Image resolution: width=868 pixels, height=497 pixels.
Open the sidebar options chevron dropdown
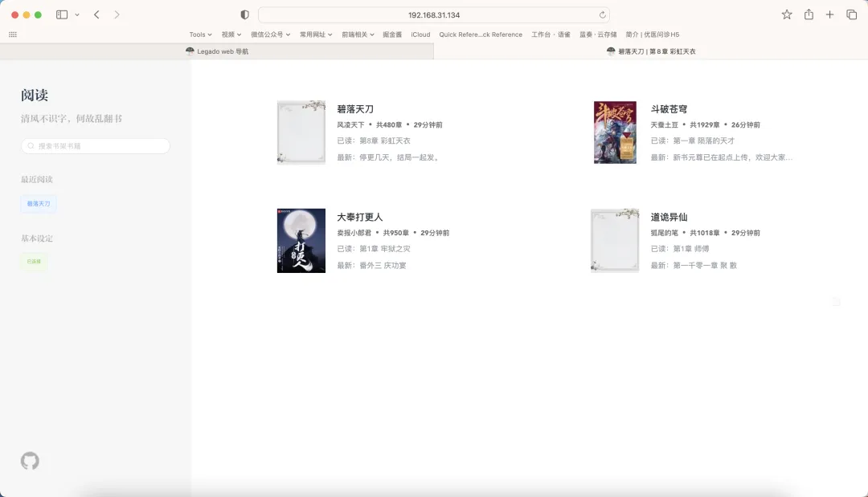click(77, 15)
